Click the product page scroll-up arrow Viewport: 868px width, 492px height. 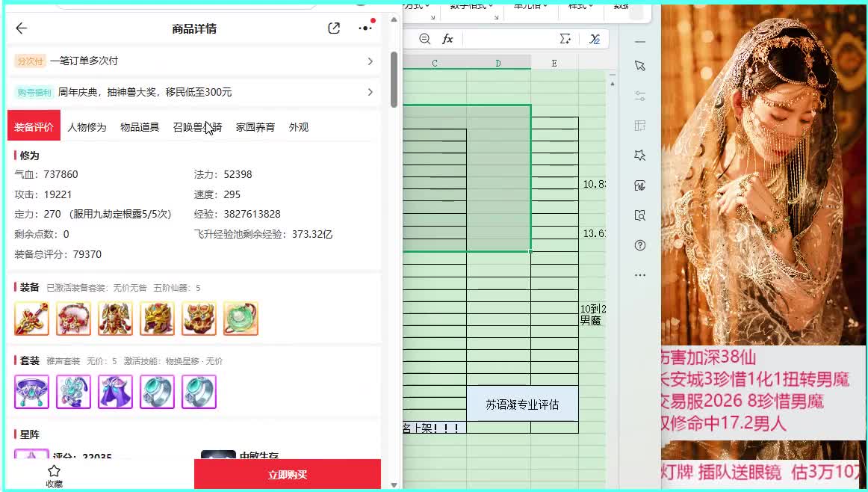tap(394, 19)
